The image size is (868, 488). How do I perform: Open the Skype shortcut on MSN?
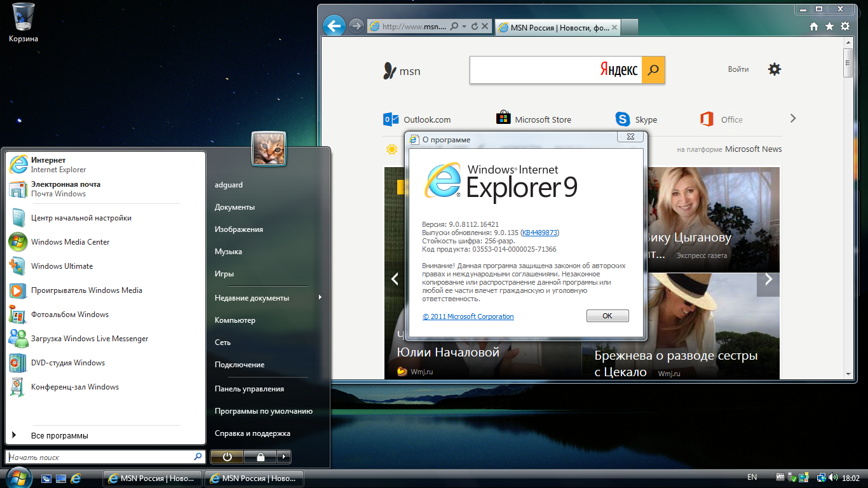pyautogui.click(x=636, y=119)
